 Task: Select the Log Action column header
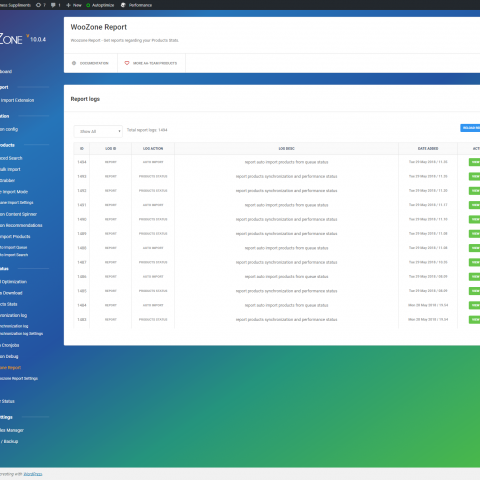click(153, 148)
